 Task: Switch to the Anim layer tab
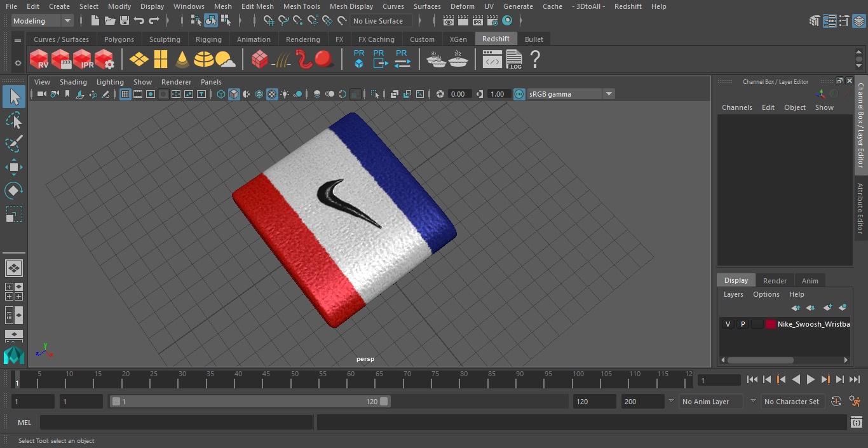810,281
